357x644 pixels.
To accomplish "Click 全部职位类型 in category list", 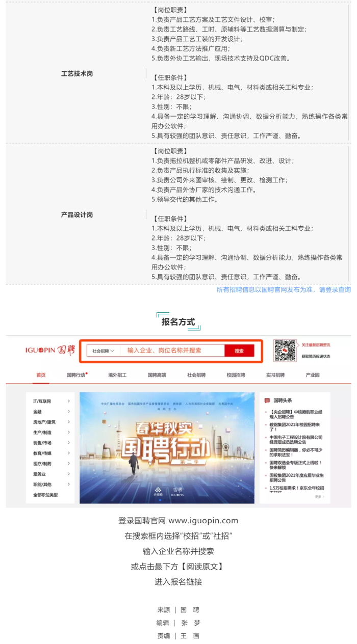I will 45,495.
